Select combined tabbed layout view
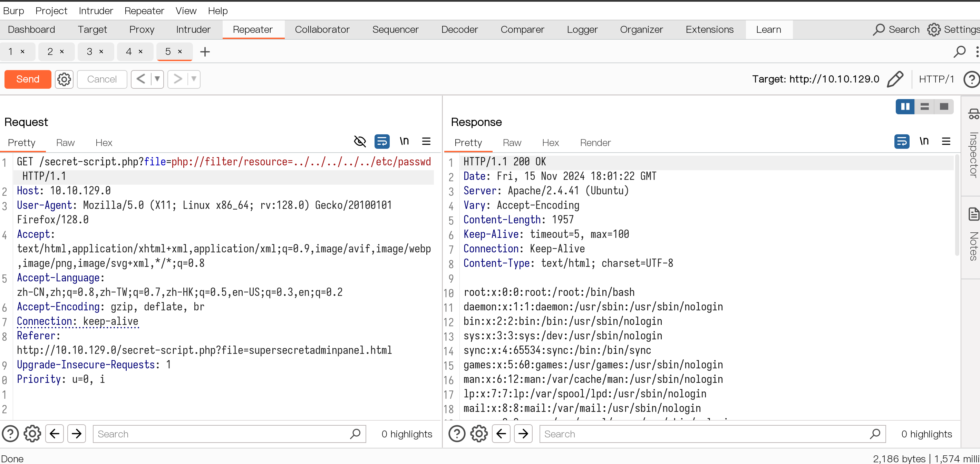Image resolution: width=980 pixels, height=464 pixels. 944,107
